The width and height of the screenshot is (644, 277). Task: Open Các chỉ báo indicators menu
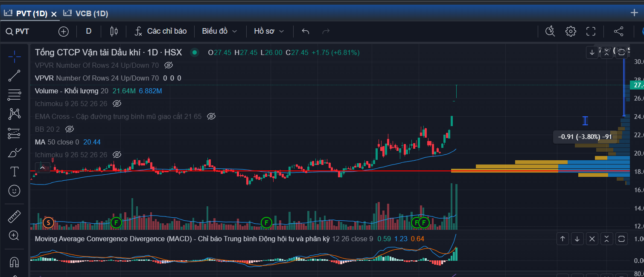161,31
